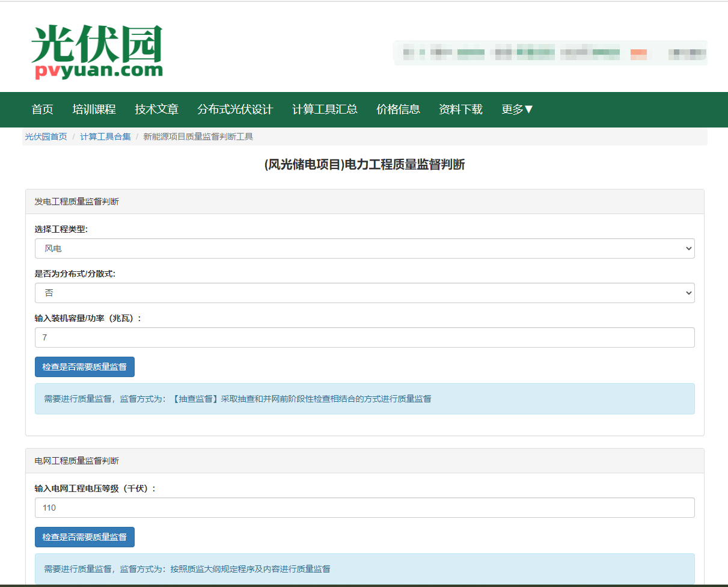Image resolution: width=728 pixels, height=587 pixels.
Task: Click the 光伏园首页 breadcrumb link
Action: (x=46, y=137)
